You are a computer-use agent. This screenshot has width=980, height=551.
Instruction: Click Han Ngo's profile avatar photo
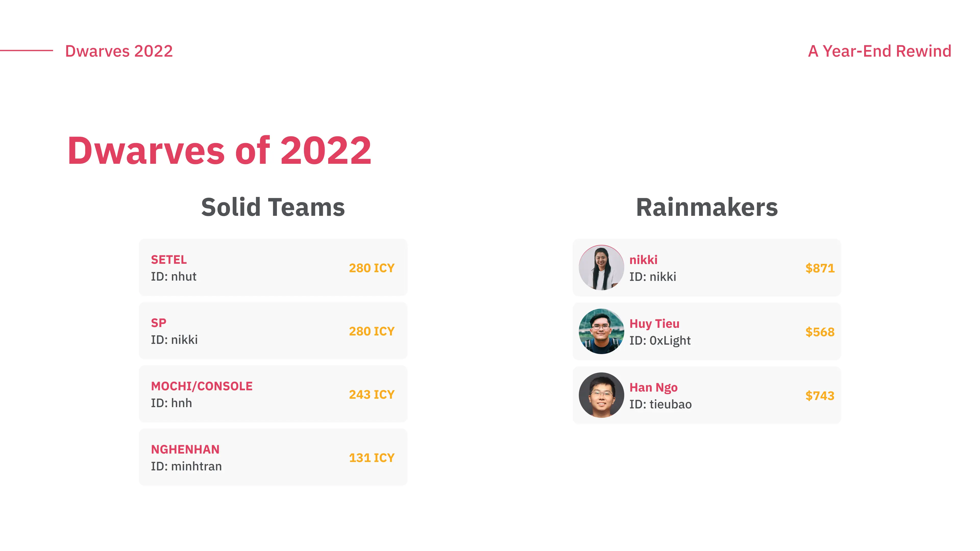click(x=601, y=395)
